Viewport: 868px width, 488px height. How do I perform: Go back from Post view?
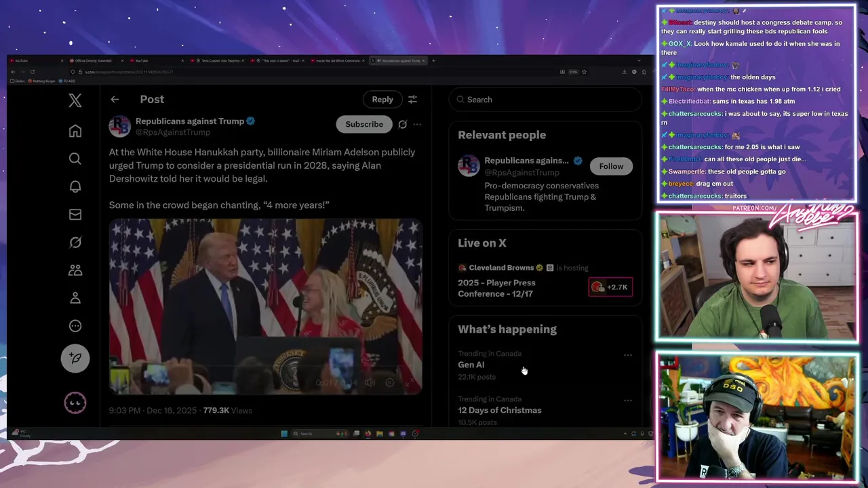point(115,100)
